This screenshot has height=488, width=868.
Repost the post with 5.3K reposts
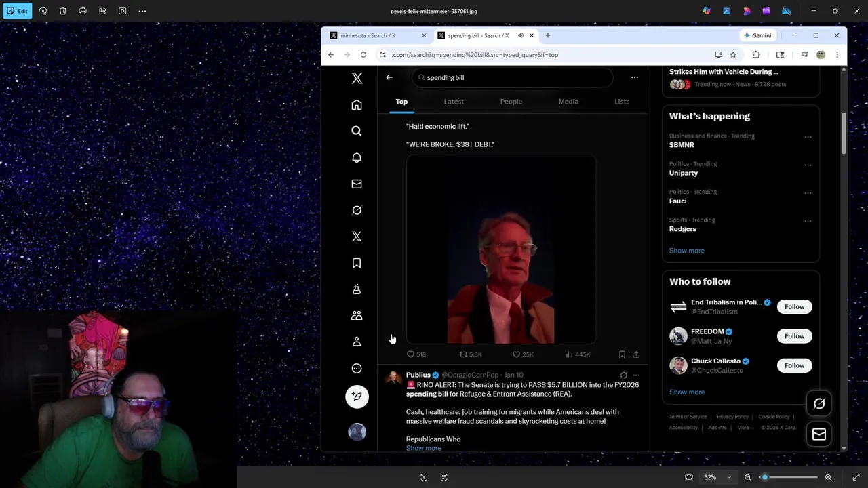[471, 354]
